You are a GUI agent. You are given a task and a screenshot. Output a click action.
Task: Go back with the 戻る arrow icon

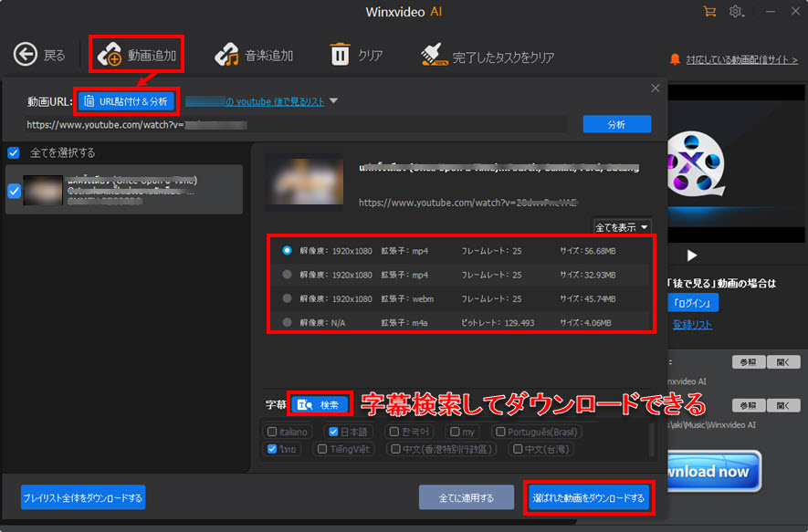[x=26, y=55]
